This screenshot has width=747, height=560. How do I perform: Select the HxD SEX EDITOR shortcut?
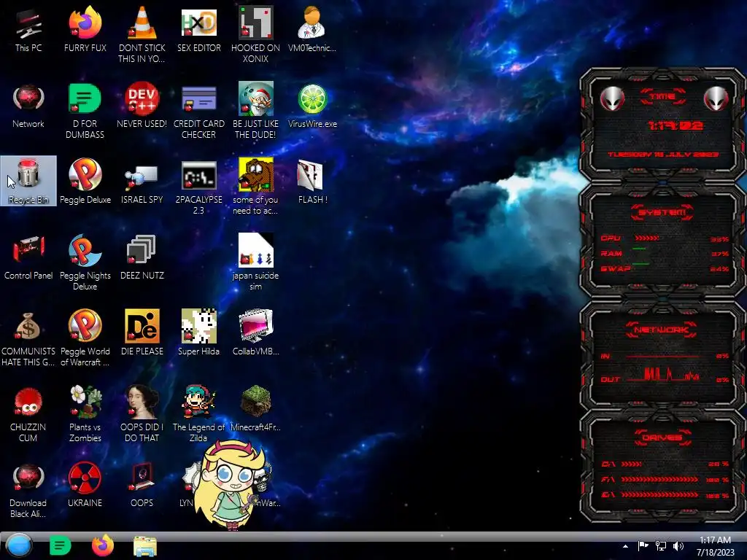tap(198, 29)
